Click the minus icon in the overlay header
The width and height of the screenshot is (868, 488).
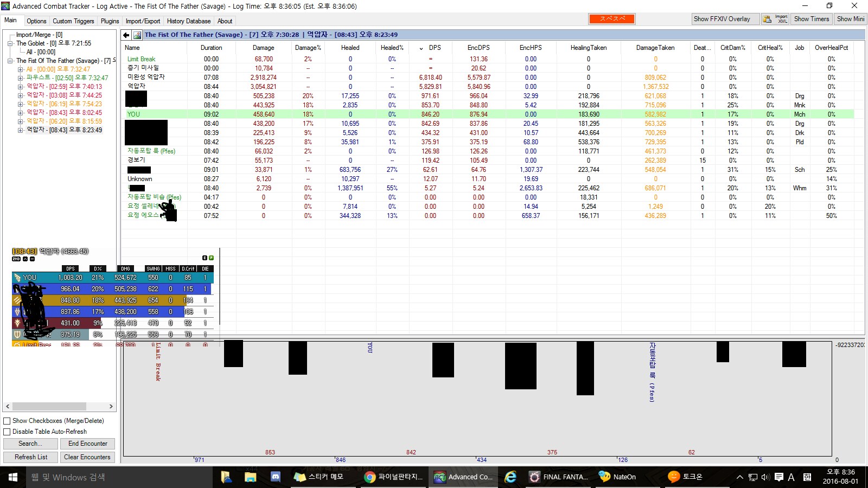[32, 259]
